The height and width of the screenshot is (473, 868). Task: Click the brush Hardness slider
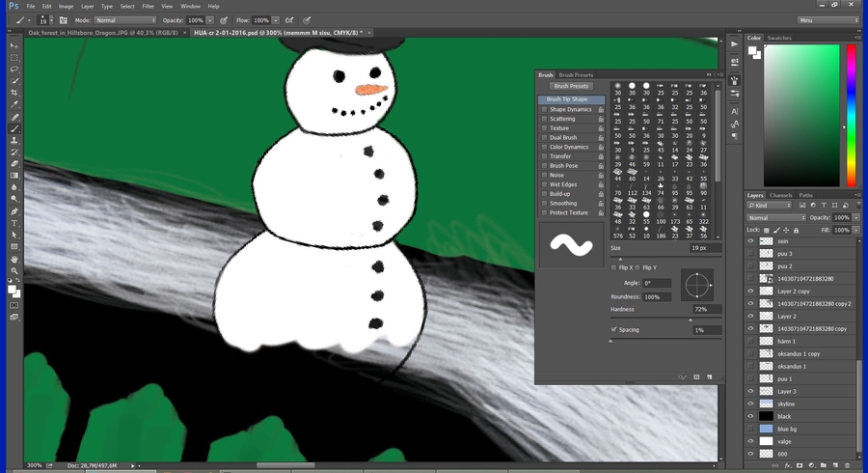pyautogui.click(x=665, y=319)
